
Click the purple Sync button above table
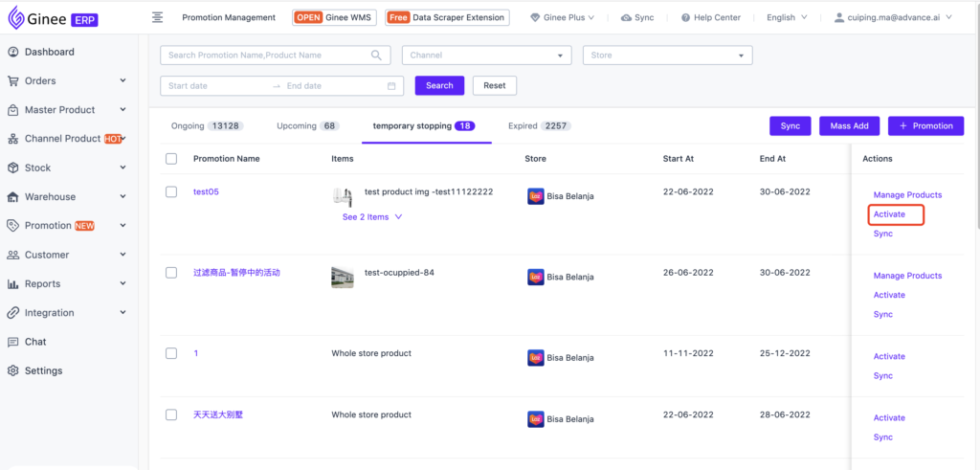(790, 125)
